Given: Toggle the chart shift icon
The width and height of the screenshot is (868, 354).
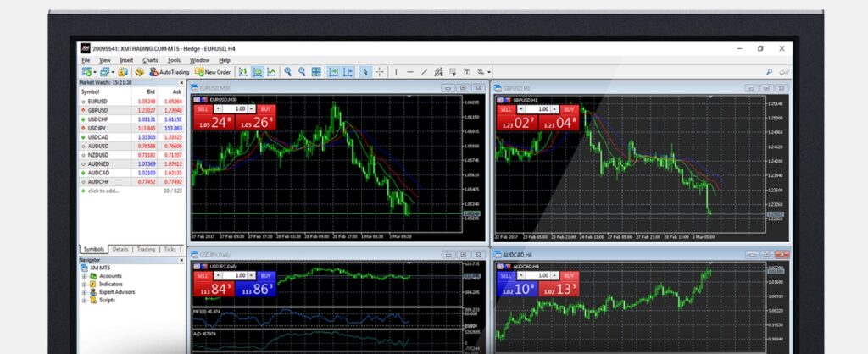Looking at the screenshot, I should tap(348, 72).
